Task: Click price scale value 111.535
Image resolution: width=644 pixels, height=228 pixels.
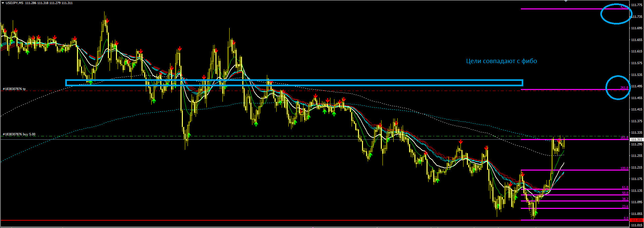Action: click(637, 75)
